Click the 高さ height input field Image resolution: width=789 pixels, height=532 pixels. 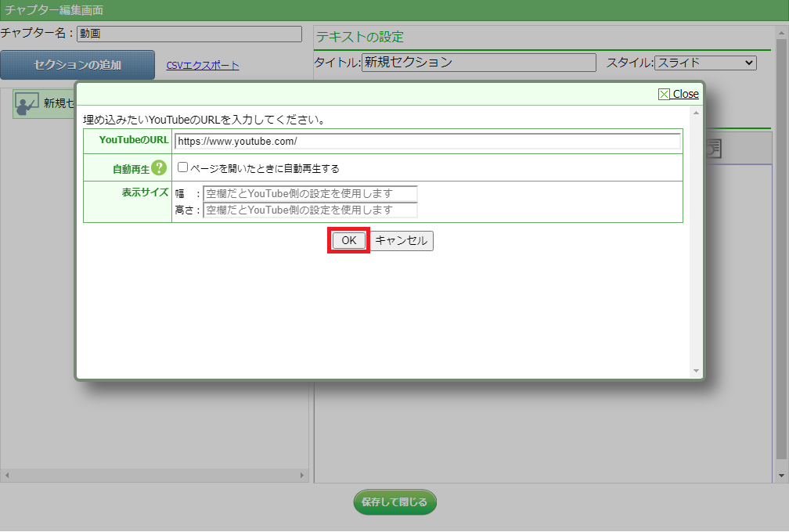point(310,210)
